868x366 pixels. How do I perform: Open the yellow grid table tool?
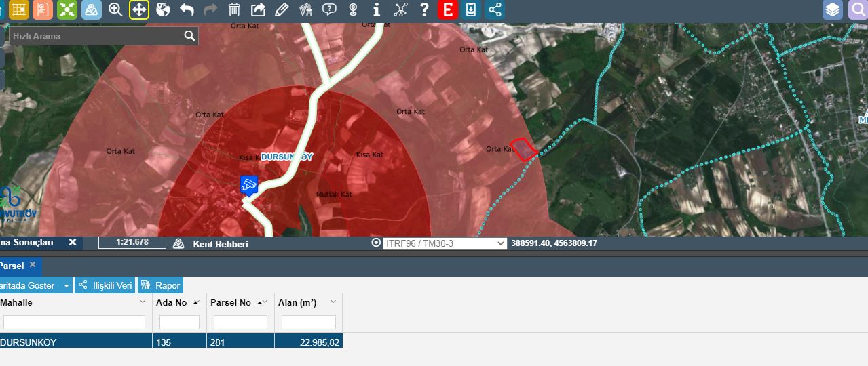tap(19, 9)
